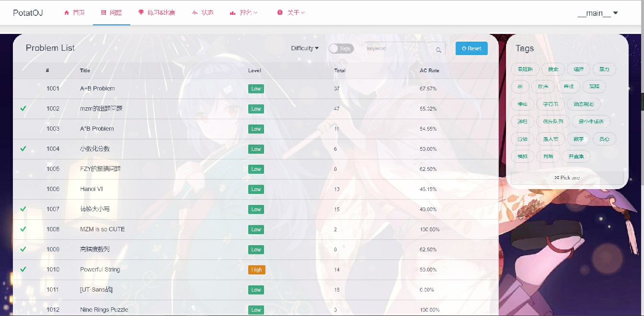The image size is (644, 316).
Task: Select the 递推 tag
Action: point(579,69)
